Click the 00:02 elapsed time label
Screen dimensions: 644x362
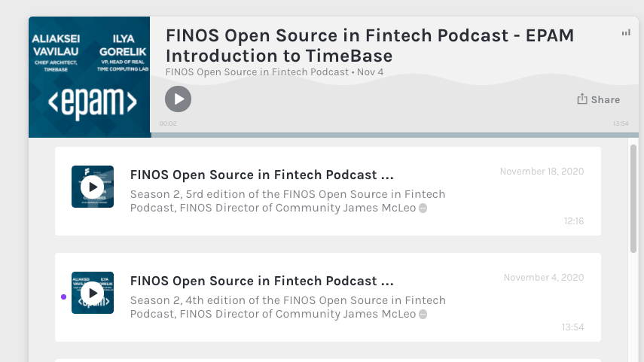click(x=168, y=123)
